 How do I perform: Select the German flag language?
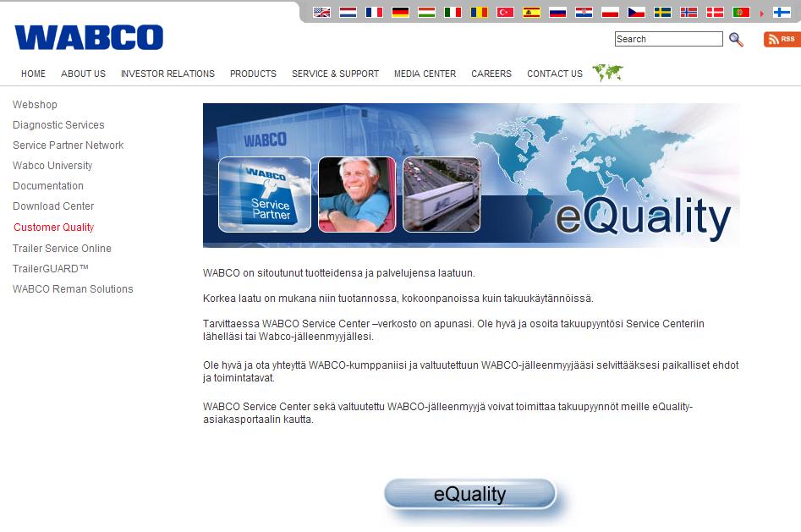click(x=400, y=13)
